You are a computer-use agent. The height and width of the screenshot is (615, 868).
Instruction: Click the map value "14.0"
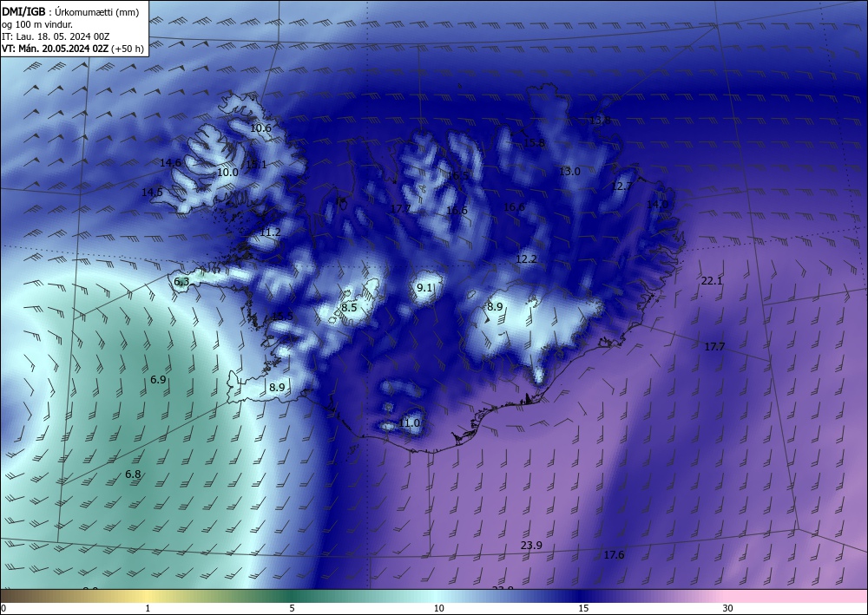click(658, 205)
